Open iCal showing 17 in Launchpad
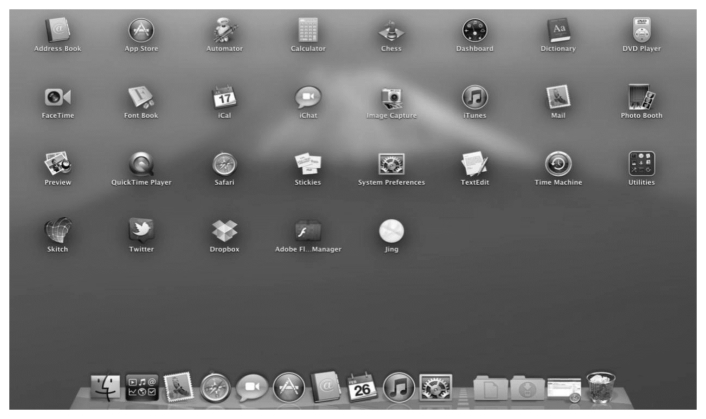 coord(224,97)
